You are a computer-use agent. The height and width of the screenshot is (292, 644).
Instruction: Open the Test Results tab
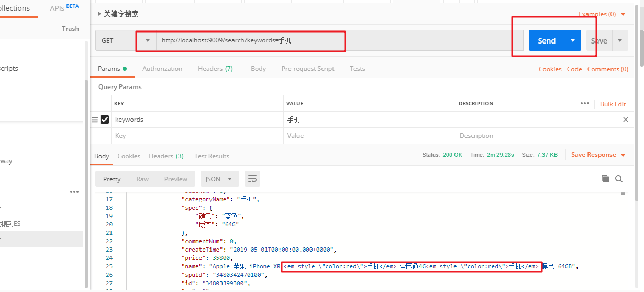[x=212, y=156]
